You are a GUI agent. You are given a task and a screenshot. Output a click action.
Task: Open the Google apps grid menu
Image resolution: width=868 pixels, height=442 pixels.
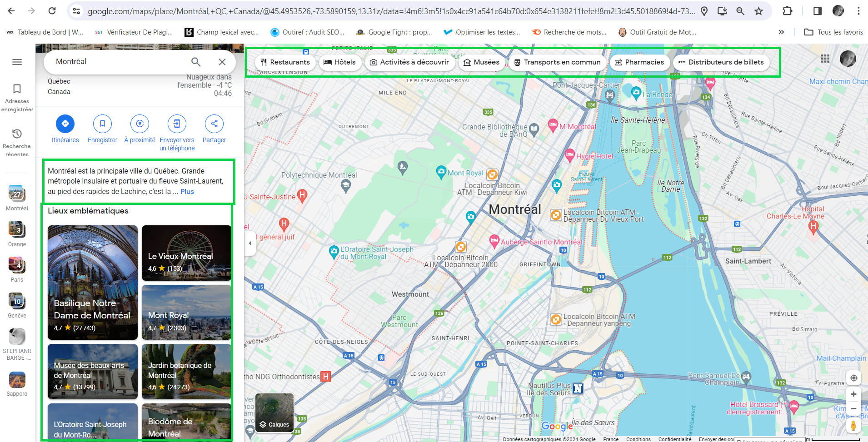coord(824,59)
